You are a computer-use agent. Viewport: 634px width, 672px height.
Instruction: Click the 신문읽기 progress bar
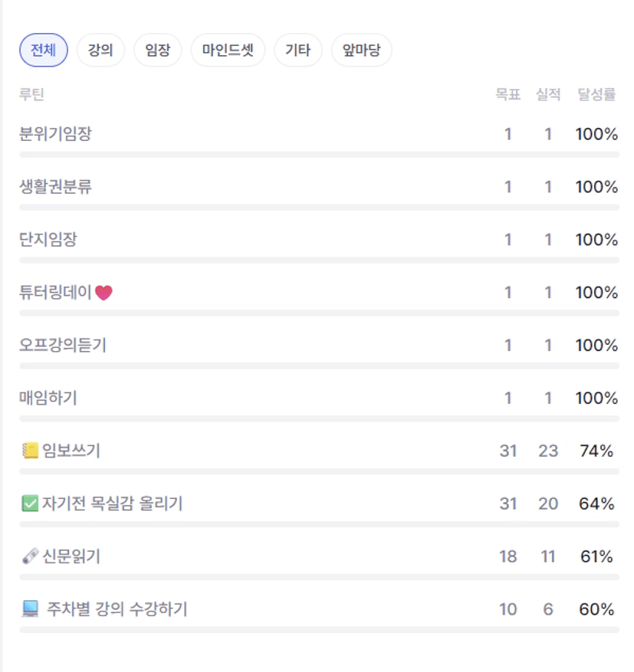319,577
